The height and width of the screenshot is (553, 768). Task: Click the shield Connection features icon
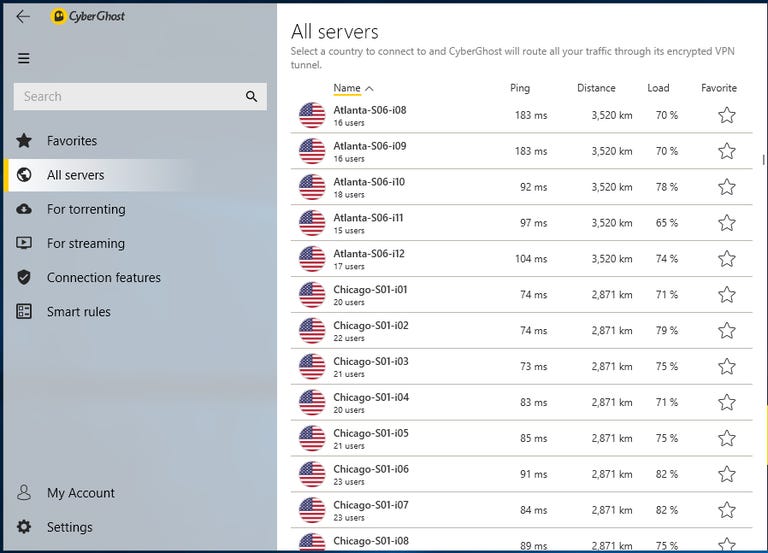click(24, 278)
